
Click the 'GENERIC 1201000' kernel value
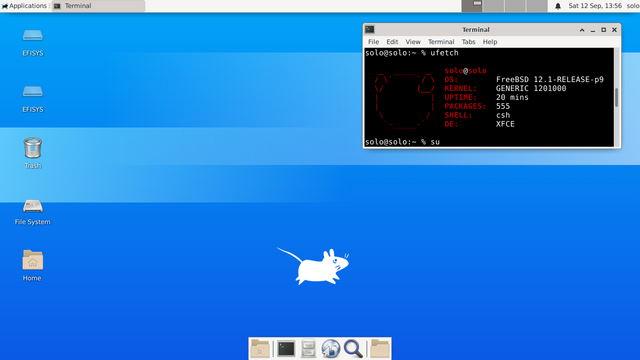(x=531, y=89)
